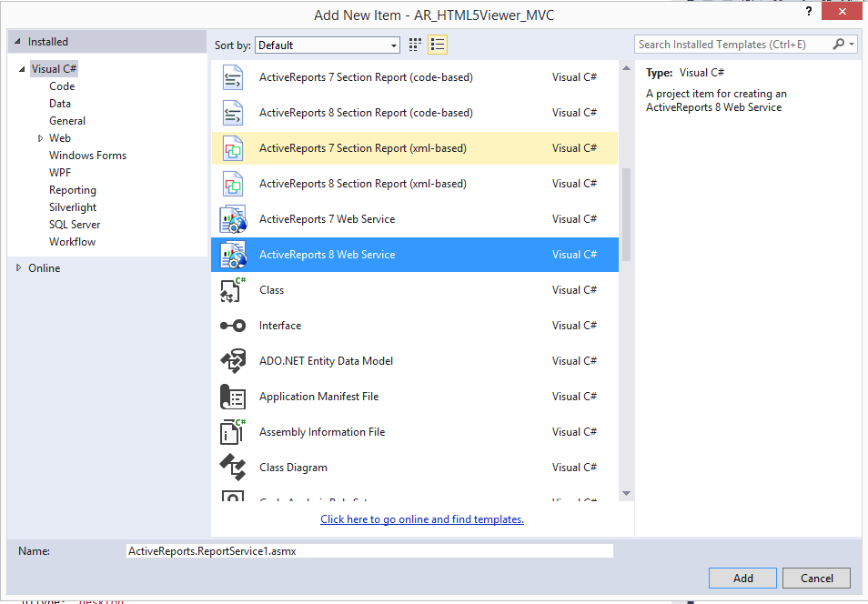Select ADO.NET Entity Data Model text
The height and width of the screenshot is (604, 868).
(x=326, y=361)
